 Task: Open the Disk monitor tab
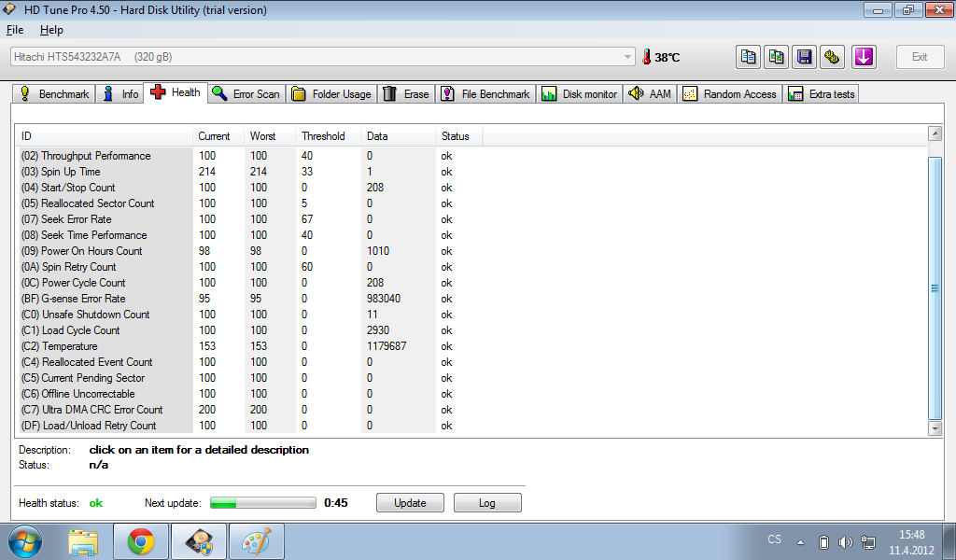579,94
